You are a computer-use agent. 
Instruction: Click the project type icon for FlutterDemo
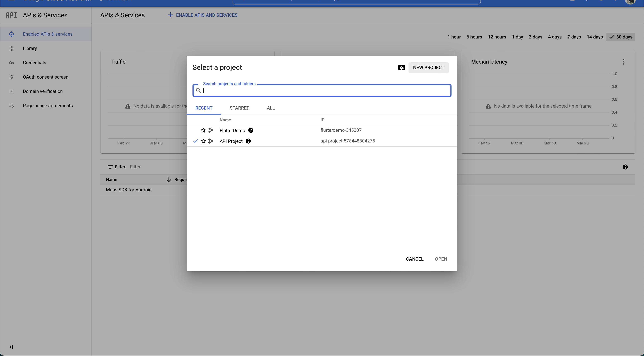[211, 130]
